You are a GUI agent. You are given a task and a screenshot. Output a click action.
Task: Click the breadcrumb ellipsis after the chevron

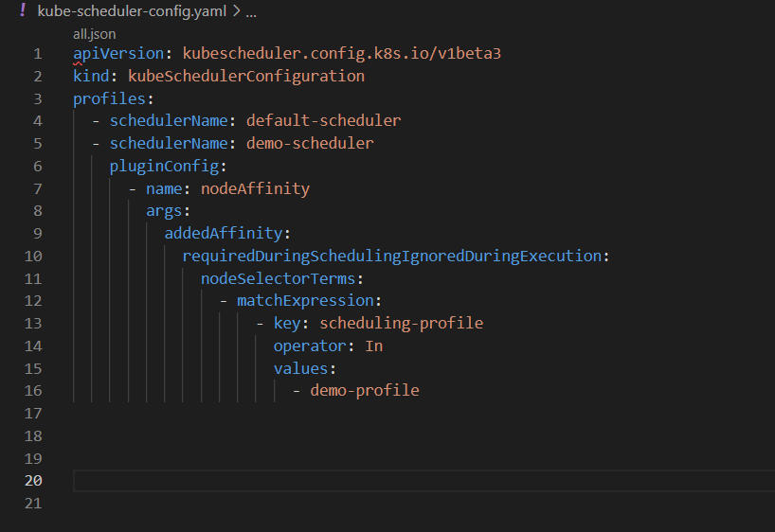pyautogui.click(x=251, y=12)
